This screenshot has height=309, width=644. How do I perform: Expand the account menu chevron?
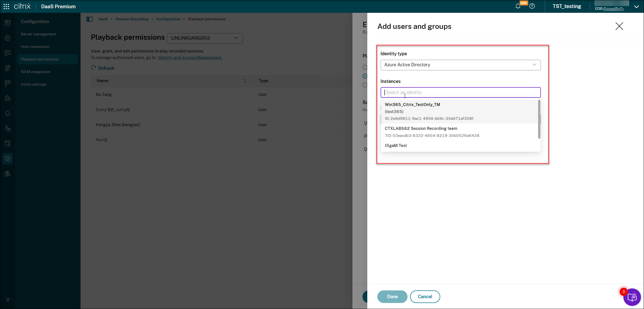[636, 7]
